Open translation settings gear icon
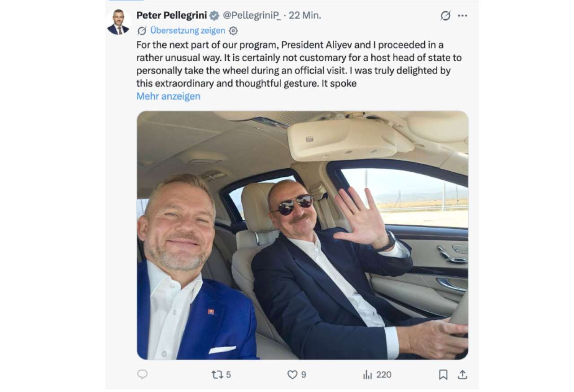Viewport: 574px width, 392px height. (x=233, y=31)
